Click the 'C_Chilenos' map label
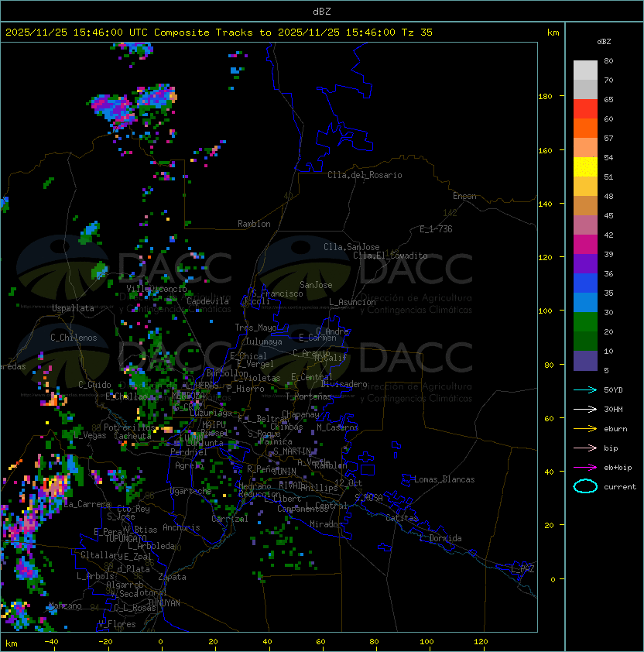644x652 pixels. [x=74, y=338]
